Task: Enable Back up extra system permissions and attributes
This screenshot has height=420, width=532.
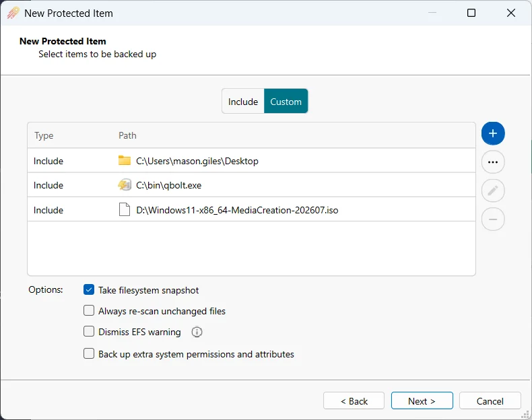Action: 89,353
